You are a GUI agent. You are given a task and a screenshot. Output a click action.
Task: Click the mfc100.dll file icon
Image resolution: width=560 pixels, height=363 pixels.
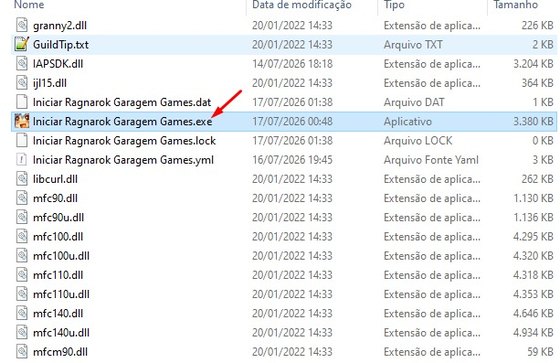pos(22,237)
